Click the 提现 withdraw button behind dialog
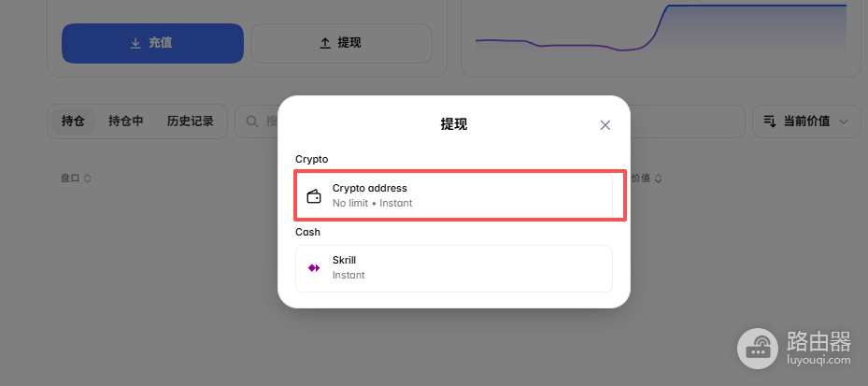Image resolution: width=868 pixels, height=386 pixels. (x=341, y=43)
